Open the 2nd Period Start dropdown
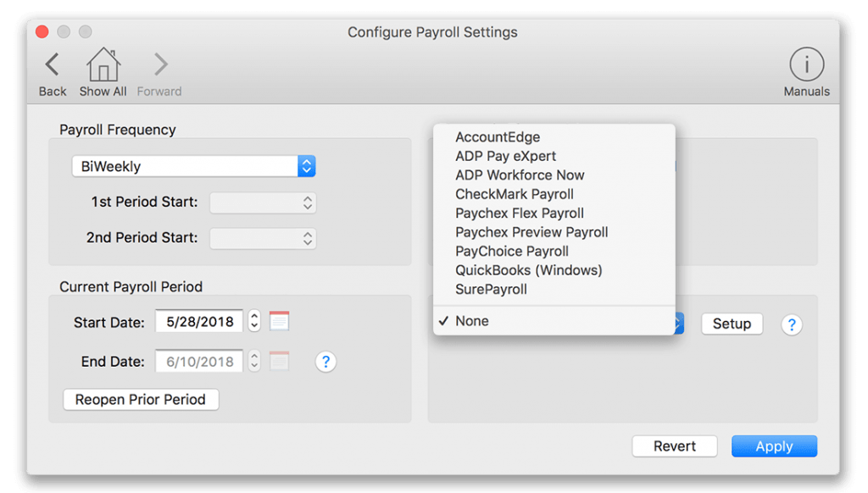Viewport: 868px width, 493px height. pos(263,239)
